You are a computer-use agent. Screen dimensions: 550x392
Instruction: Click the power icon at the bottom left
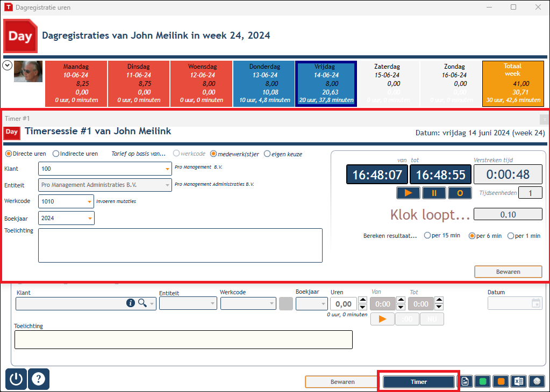pyautogui.click(x=16, y=379)
